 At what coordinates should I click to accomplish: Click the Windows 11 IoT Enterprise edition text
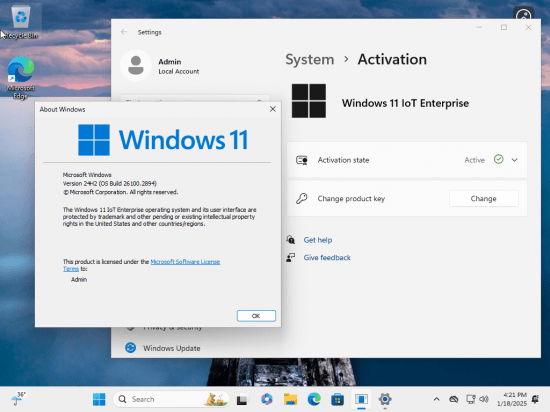pyautogui.click(x=405, y=103)
